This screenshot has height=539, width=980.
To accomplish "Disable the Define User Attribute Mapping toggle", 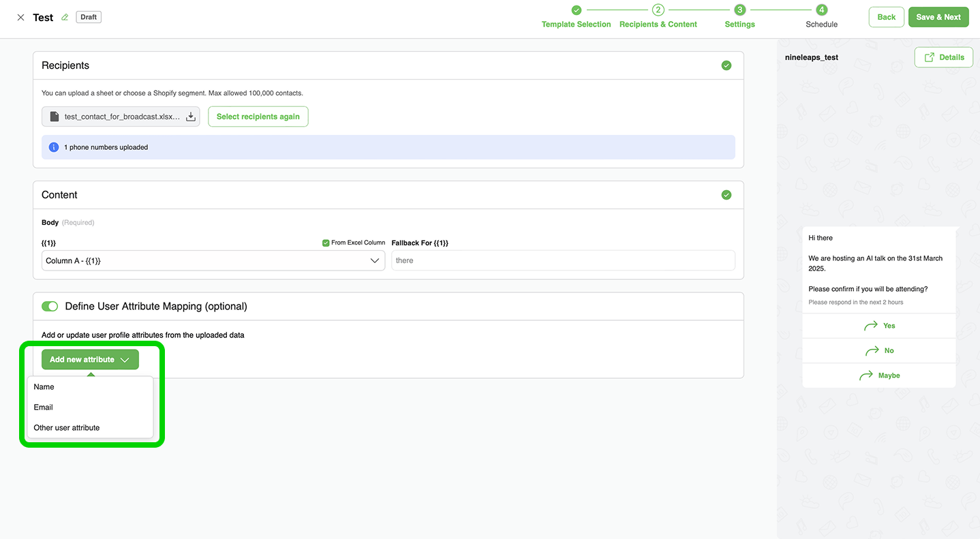I will [x=50, y=307].
